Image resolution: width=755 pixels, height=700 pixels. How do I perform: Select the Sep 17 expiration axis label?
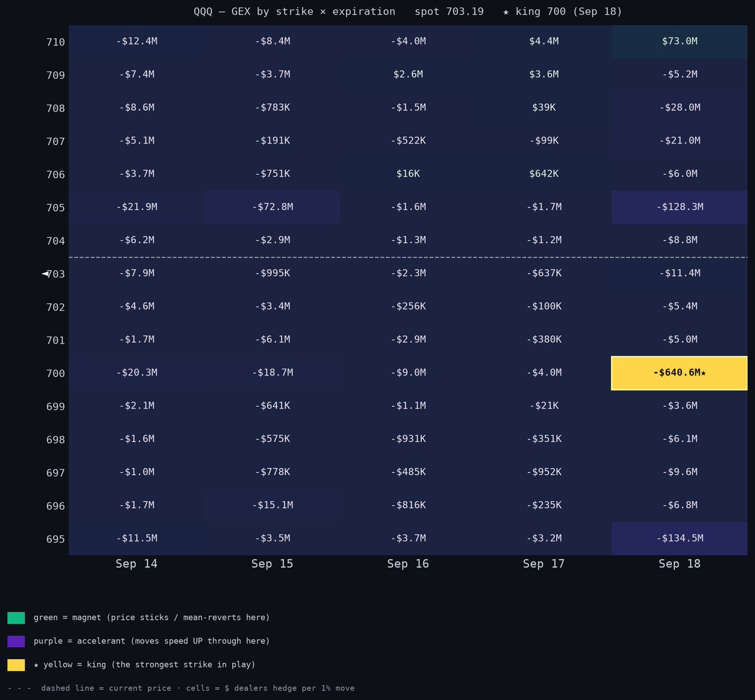pyautogui.click(x=544, y=564)
